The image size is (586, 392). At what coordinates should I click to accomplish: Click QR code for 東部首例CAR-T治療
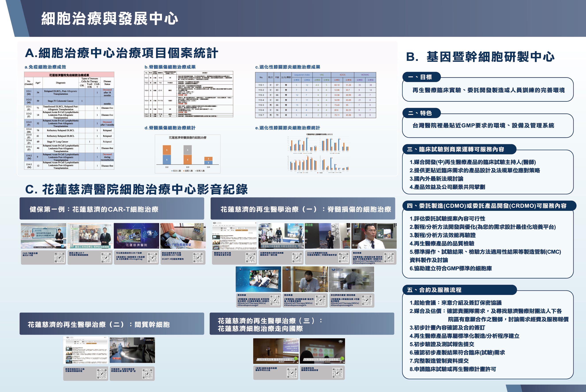pyautogui.click(x=198, y=257)
